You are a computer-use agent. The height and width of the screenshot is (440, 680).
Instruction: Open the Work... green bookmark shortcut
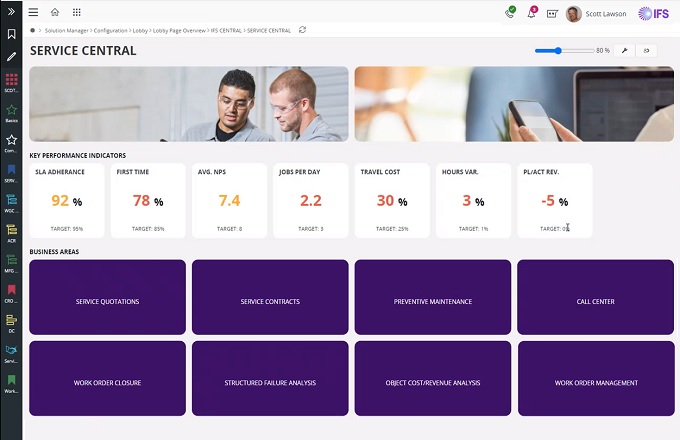pos(11,383)
